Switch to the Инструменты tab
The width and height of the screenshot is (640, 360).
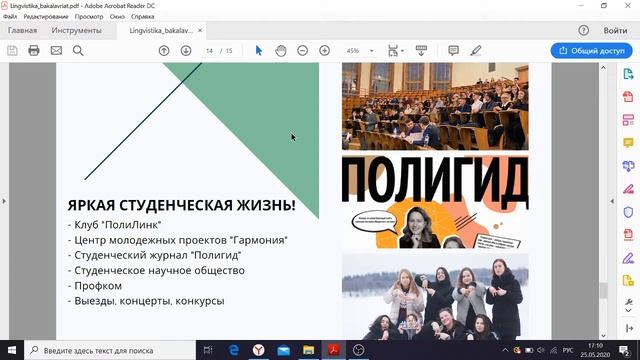tap(76, 31)
